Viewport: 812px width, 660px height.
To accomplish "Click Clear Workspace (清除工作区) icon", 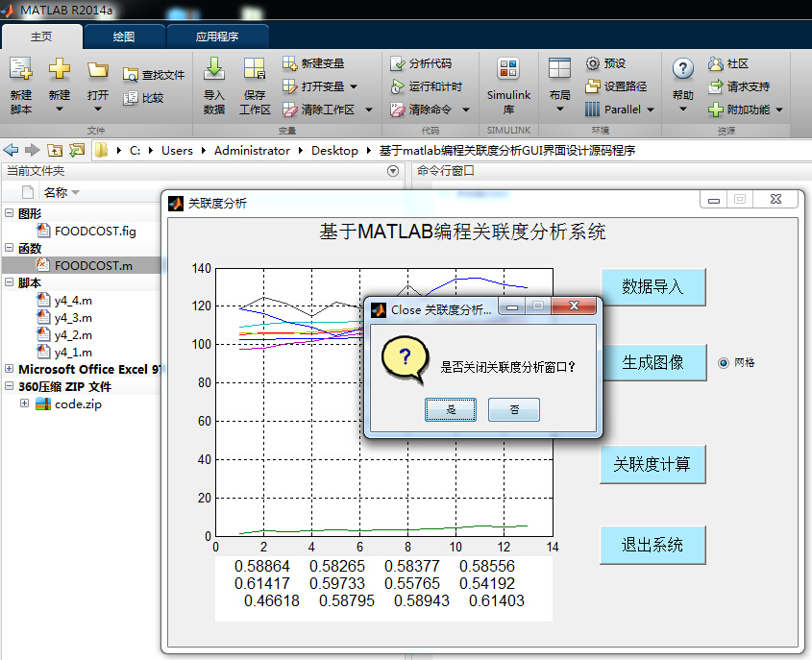I will pos(289,110).
